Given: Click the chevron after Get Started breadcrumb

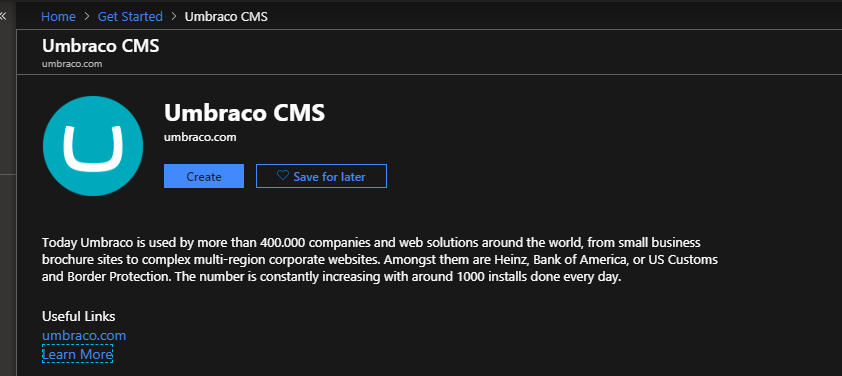Looking at the screenshot, I should coord(173,17).
